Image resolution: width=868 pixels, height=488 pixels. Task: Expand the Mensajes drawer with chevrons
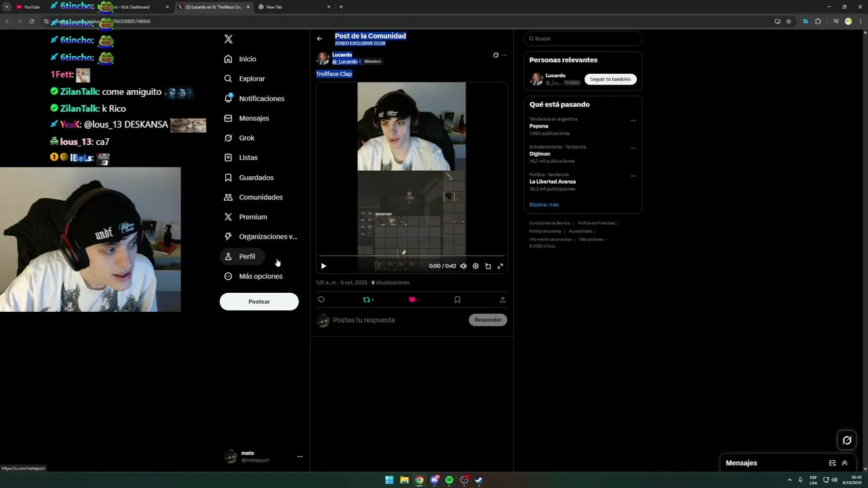845,463
